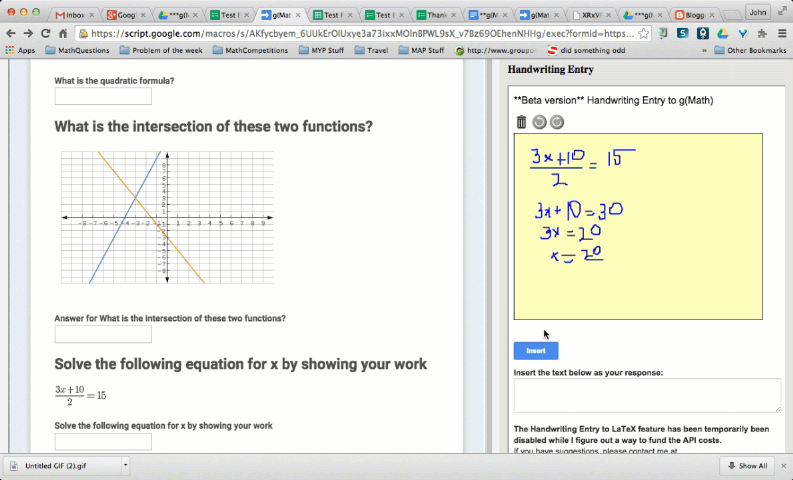Viewport: 793px width, 480px height.
Task: Expand hidden bookmarks with double chevron
Action: 704,50
